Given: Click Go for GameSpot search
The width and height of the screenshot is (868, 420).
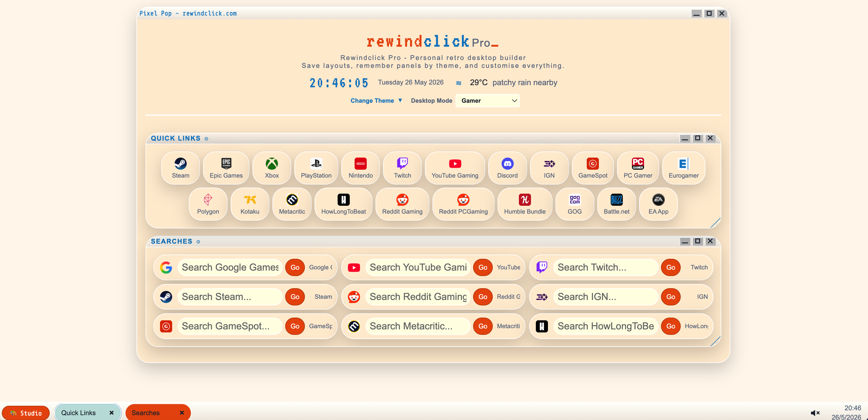Looking at the screenshot, I should 295,326.
